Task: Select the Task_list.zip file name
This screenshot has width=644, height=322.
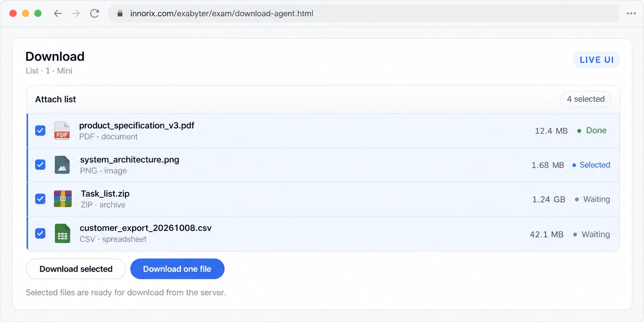Action: tap(105, 194)
